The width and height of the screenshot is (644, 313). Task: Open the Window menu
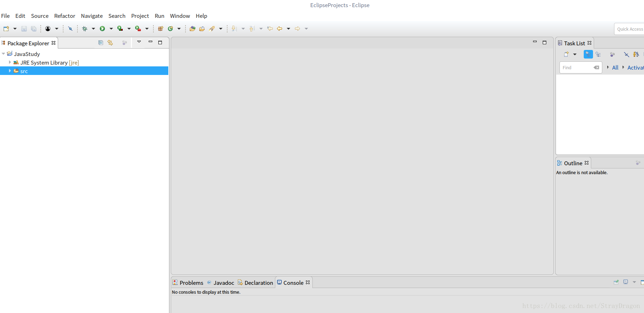tap(180, 16)
